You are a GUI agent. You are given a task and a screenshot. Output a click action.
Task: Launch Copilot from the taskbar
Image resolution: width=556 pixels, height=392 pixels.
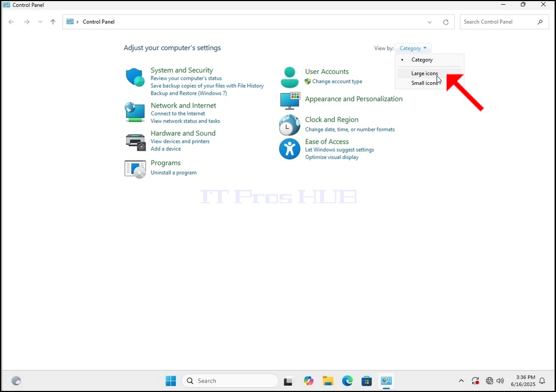[308, 381]
